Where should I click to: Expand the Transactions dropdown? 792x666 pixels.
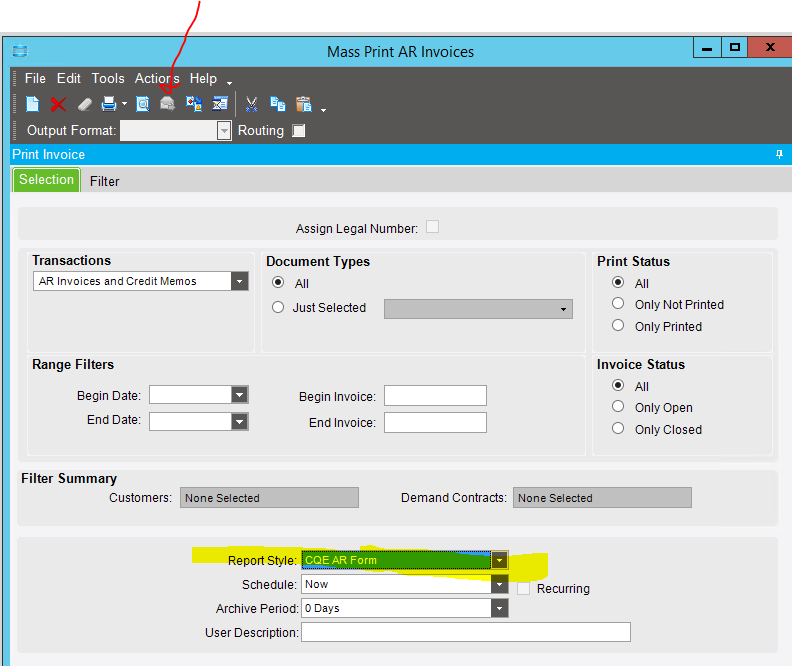coord(239,281)
